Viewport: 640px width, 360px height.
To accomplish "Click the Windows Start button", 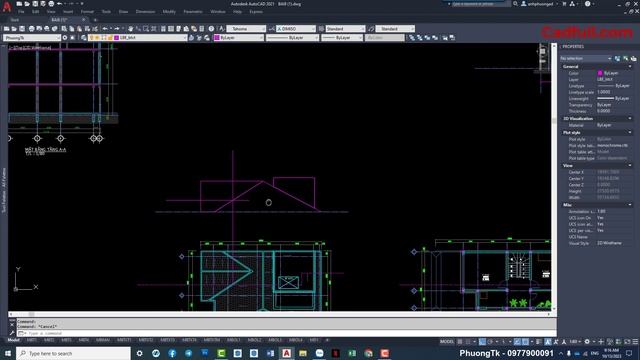I will pos(8,353).
